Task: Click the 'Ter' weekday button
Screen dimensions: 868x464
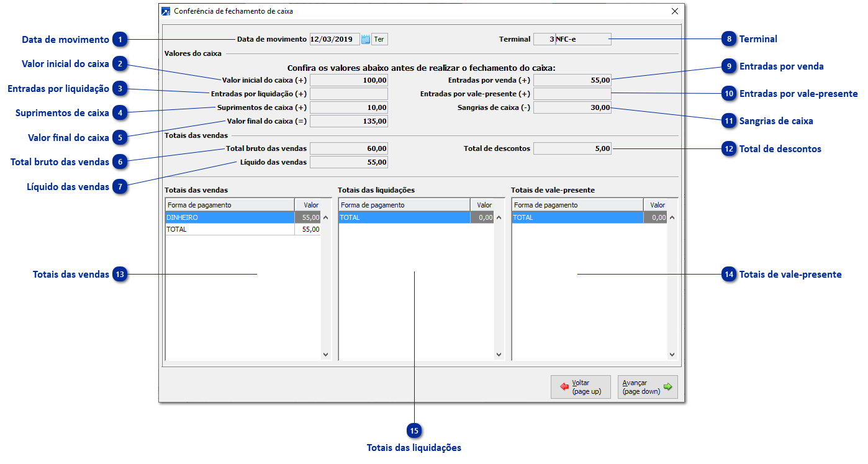Action: [x=379, y=39]
